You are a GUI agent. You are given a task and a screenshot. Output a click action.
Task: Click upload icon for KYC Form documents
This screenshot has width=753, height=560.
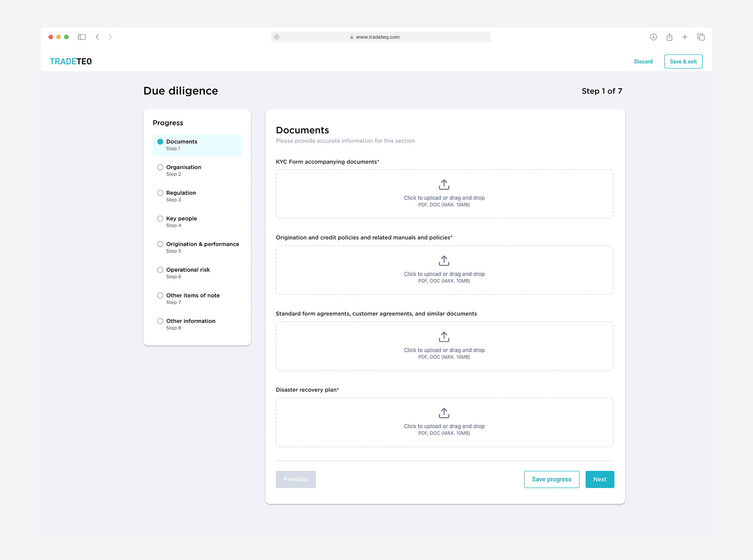click(x=444, y=185)
